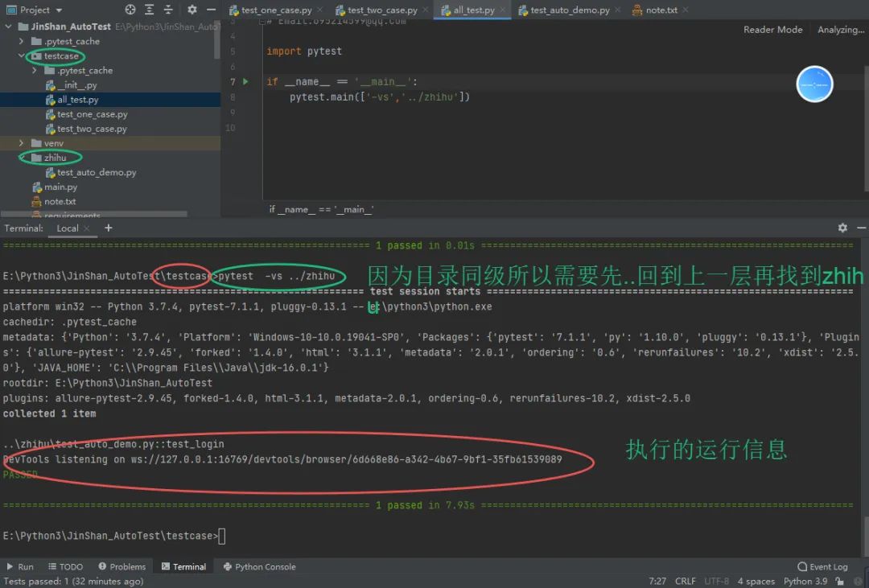This screenshot has height=588, width=869.
Task: Select main.py in project tree
Action: pyautogui.click(x=55, y=187)
